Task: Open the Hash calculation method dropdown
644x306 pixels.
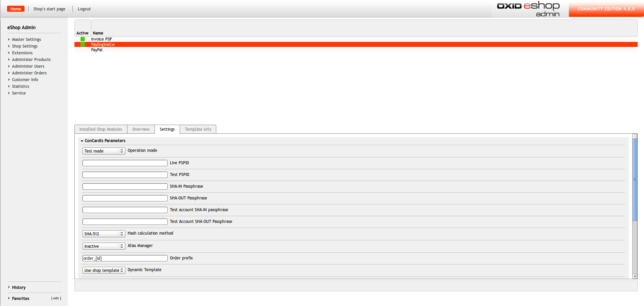Action: click(x=104, y=234)
